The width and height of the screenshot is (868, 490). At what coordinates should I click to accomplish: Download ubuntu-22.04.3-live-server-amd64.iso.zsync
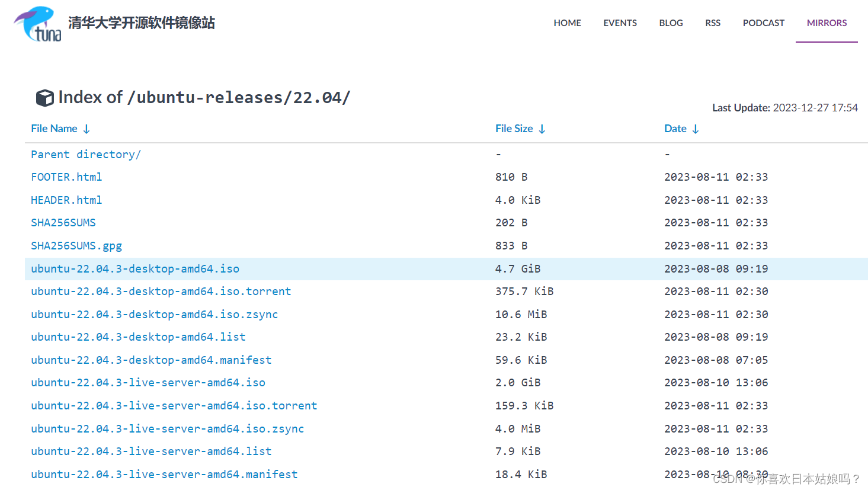point(168,429)
